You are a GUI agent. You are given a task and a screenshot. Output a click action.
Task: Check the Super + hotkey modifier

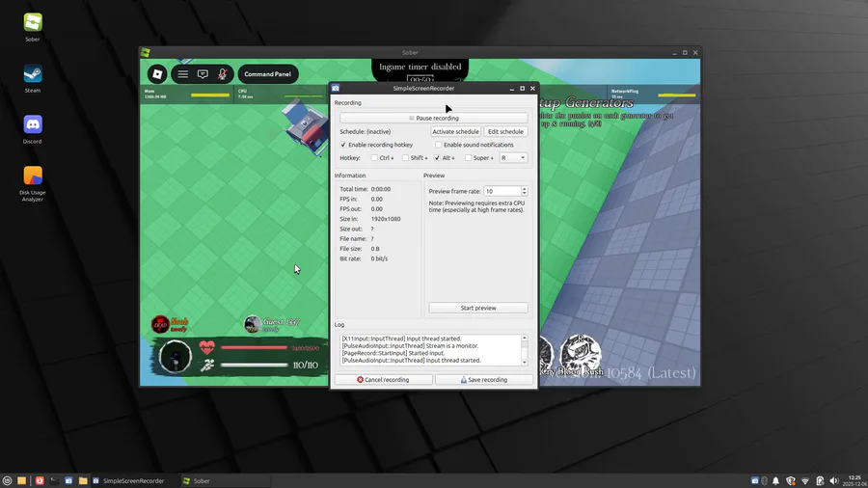point(469,158)
